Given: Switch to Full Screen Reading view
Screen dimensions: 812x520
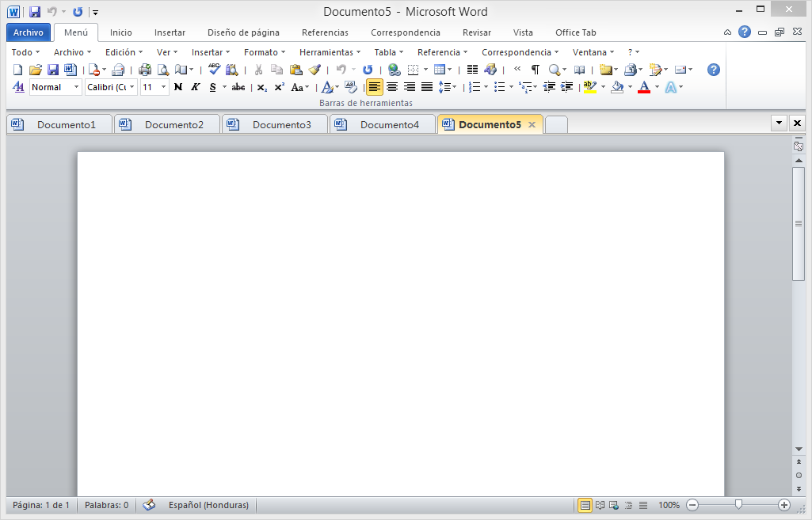Looking at the screenshot, I should point(600,505).
